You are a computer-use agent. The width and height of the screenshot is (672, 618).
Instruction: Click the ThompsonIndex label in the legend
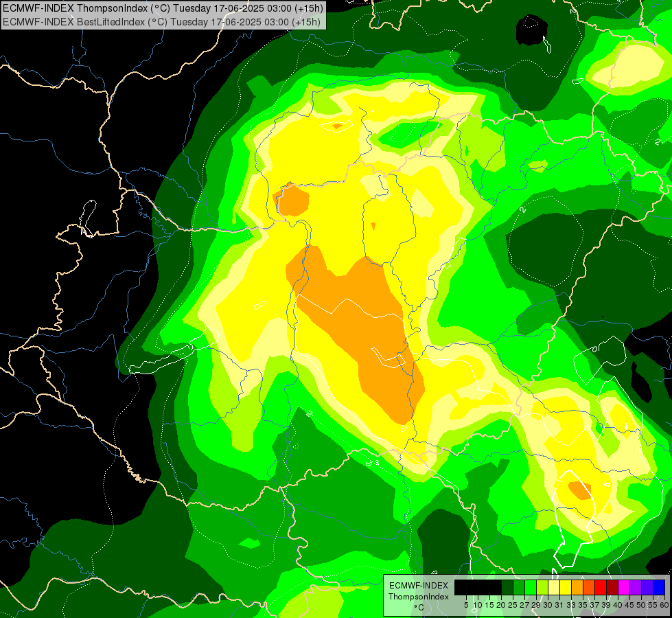tap(419, 597)
